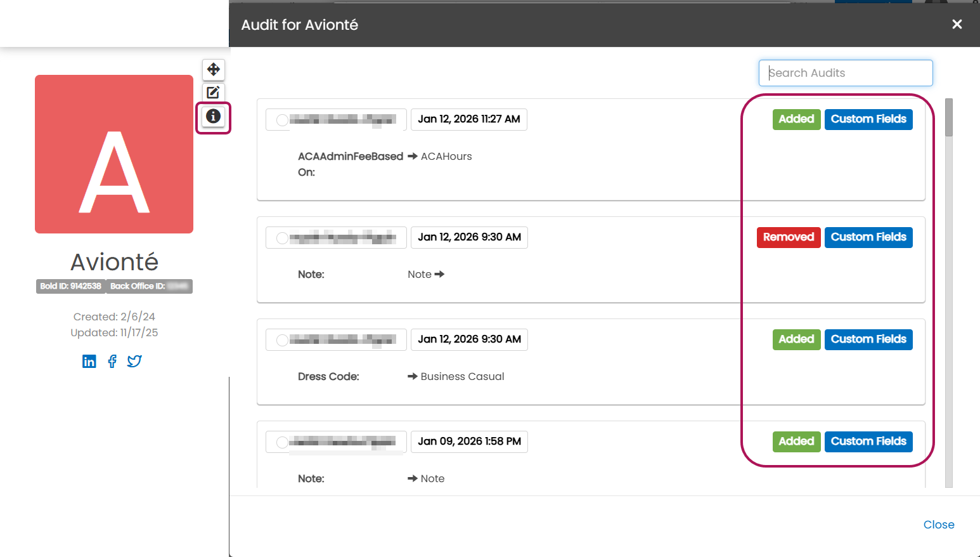Click the ACAAdminFeeBased text
The width and height of the screenshot is (980, 557).
[x=351, y=156]
